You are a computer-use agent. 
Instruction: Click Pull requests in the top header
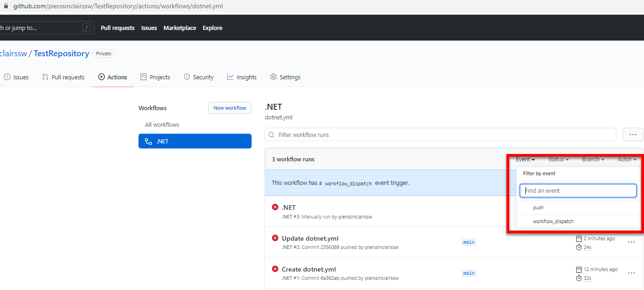118,28
